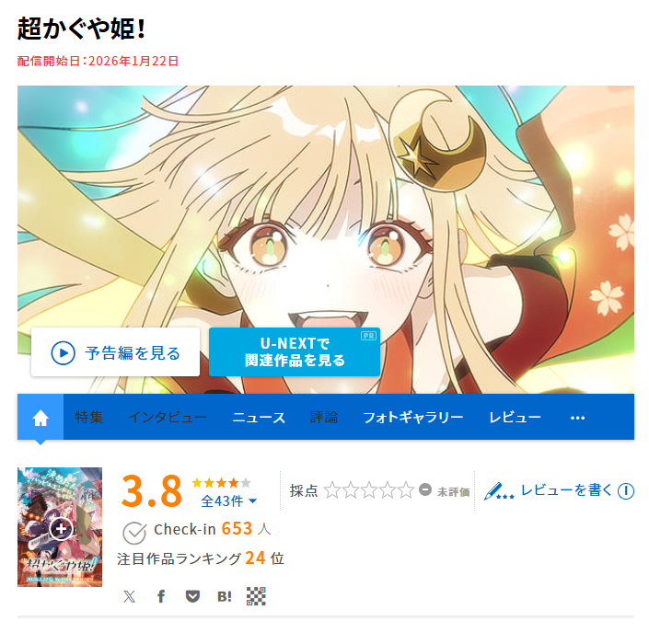Screen dimensions: 649x644
Task: Expand the 全43件 review breakdown dropdown
Action: (228, 501)
